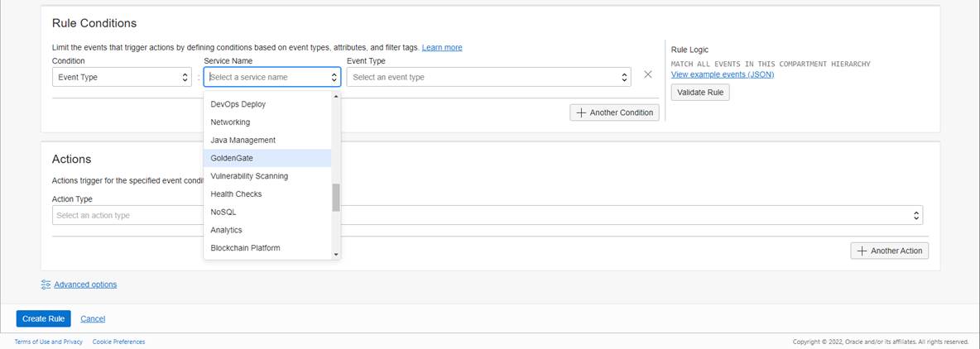Click the service list scrollbar thumb
Image resolution: width=980 pixels, height=349 pixels.
336,197
